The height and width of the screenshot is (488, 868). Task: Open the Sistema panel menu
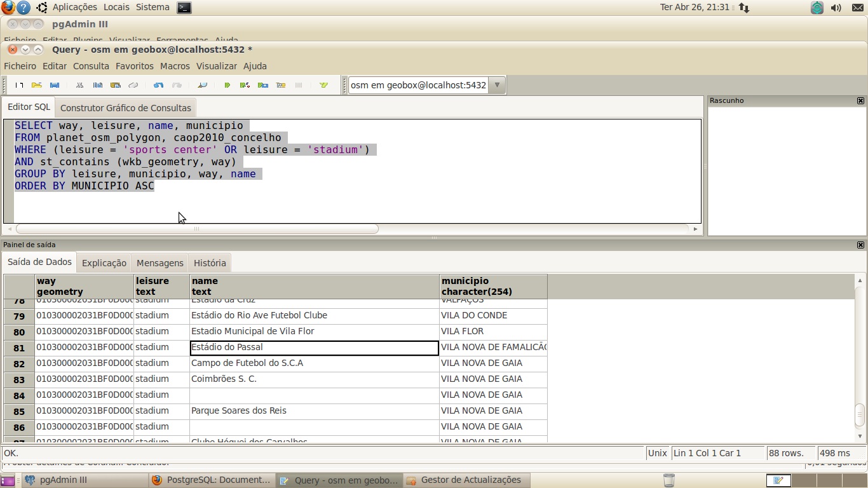coord(153,7)
